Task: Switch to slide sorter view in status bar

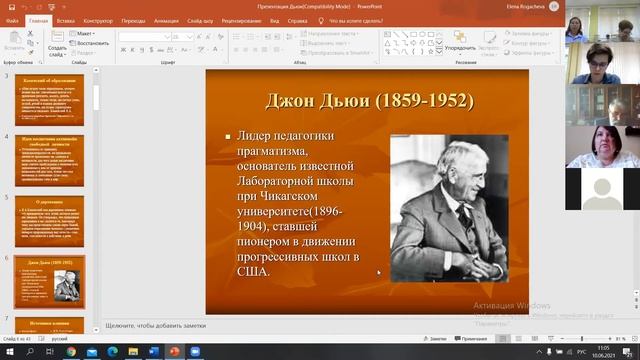Action: pos(519,338)
